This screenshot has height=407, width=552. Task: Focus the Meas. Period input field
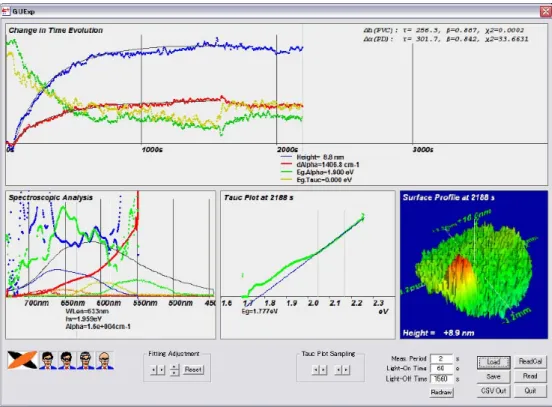pyautogui.click(x=441, y=359)
